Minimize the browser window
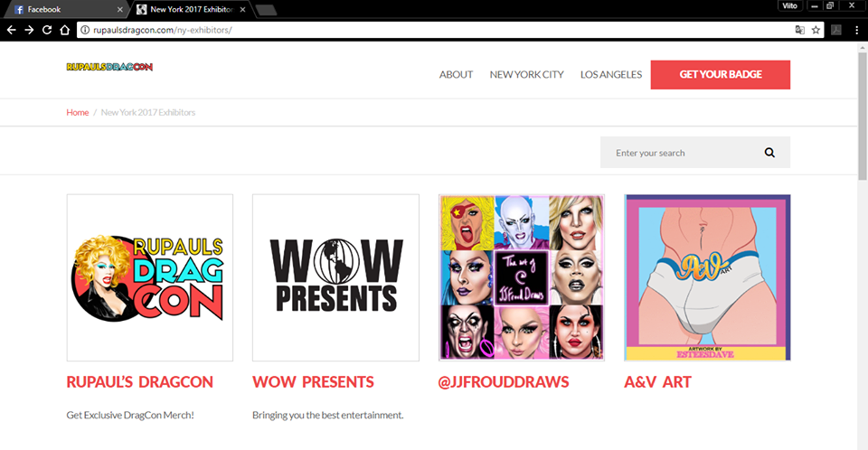Viewport: 868px width, 450px height. tap(815, 6)
